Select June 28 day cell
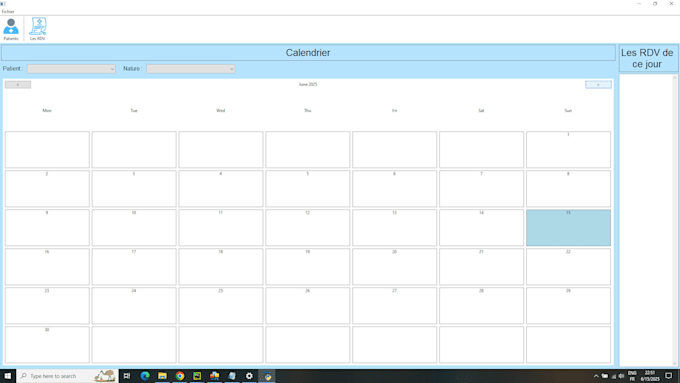 pos(481,306)
